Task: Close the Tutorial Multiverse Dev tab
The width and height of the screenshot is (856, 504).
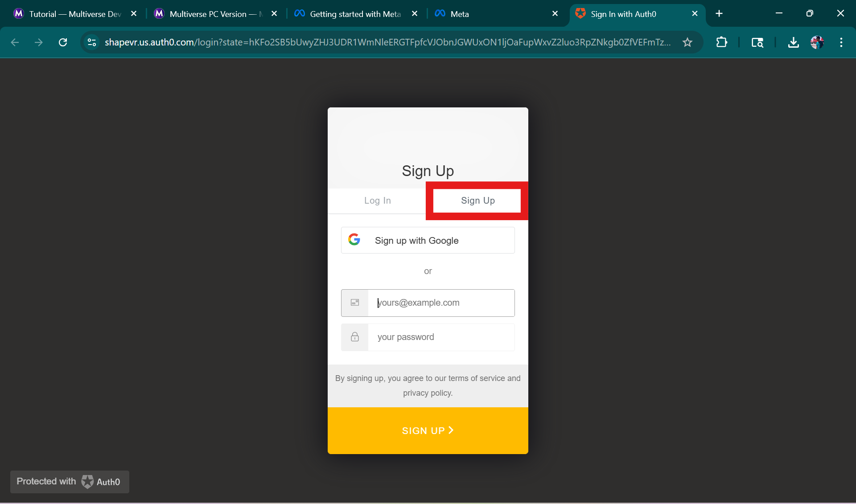Action: click(x=134, y=14)
